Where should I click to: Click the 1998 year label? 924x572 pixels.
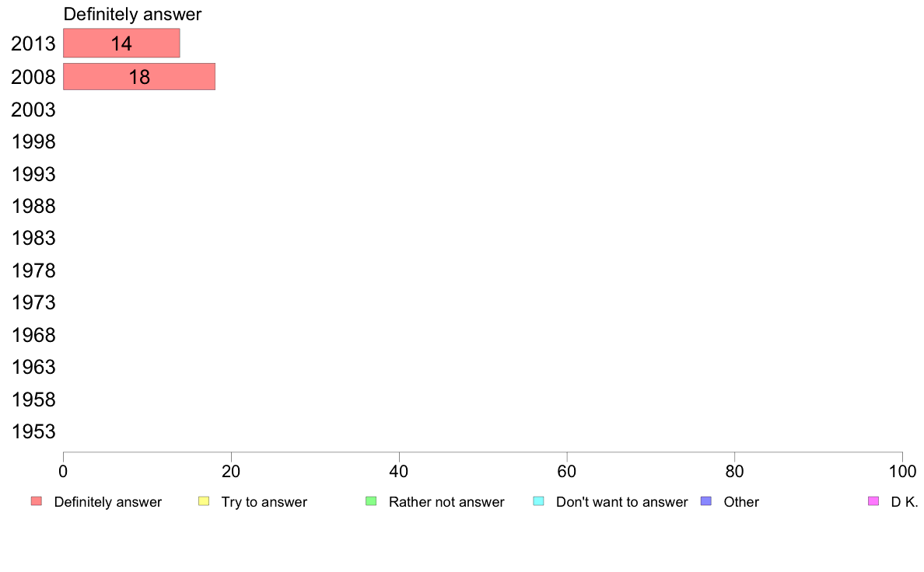[33, 142]
